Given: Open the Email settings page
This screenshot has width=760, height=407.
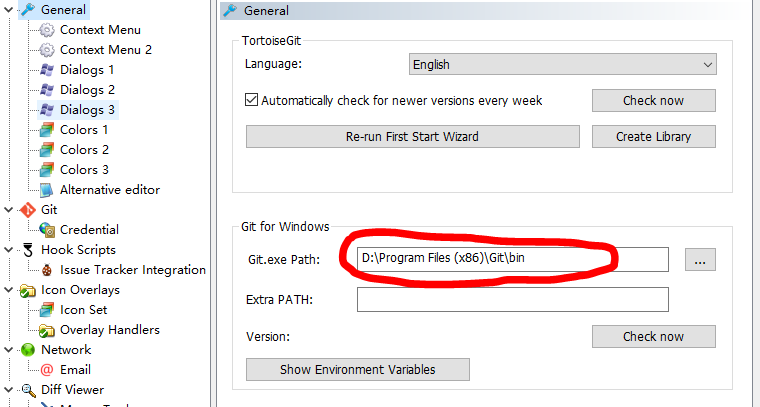Looking at the screenshot, I should (75, 370).
